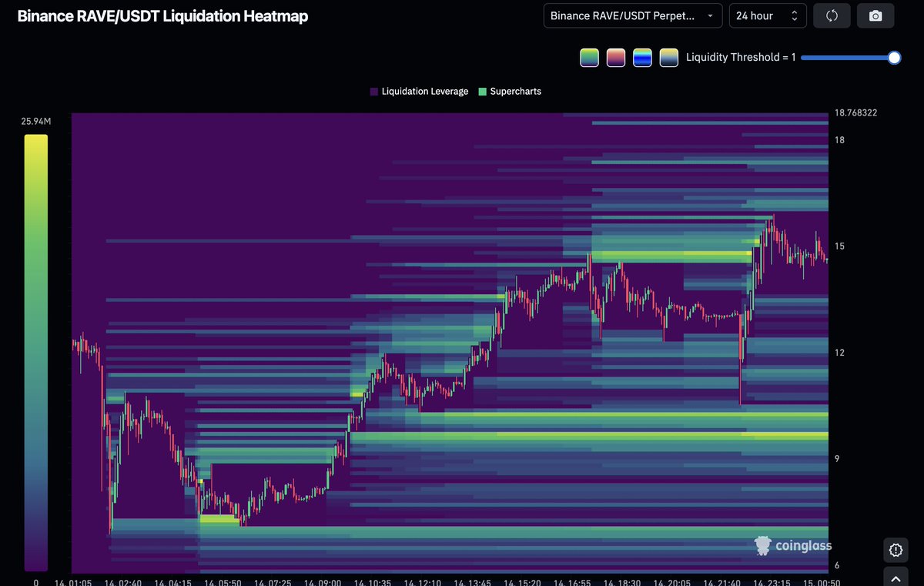Open the Binance RAVE/USDT Perpetual pair dropdown
The width and height of the screenshot is (924, 586).
click(633, 15)
